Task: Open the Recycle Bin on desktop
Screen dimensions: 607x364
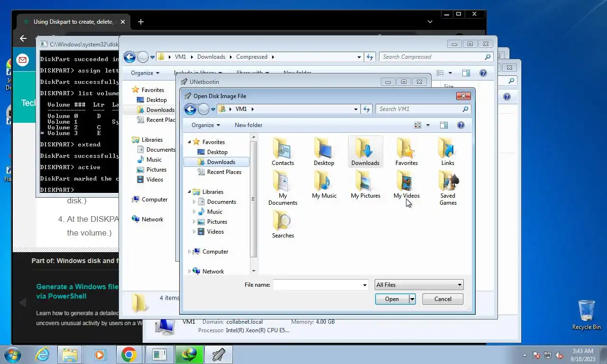Action: (x=587, y=314)
